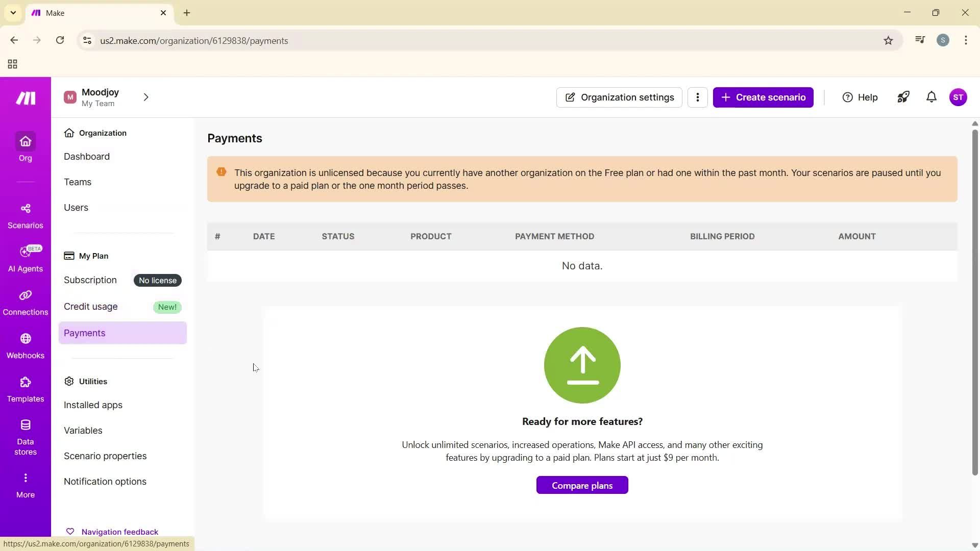The width and height of the screenshot is (980, 551).
Task: Click the Navigation feedback link
Action: click(120, 531)
